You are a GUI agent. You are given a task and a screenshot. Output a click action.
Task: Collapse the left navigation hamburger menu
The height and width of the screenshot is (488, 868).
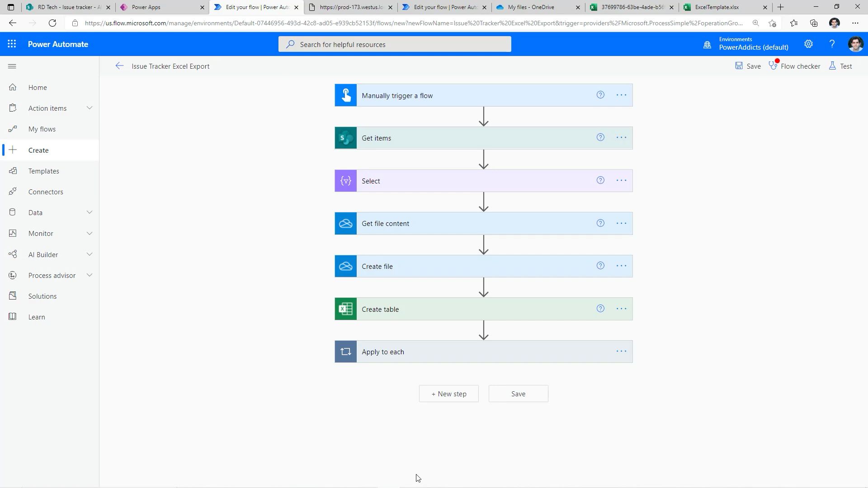pos(12,66)
